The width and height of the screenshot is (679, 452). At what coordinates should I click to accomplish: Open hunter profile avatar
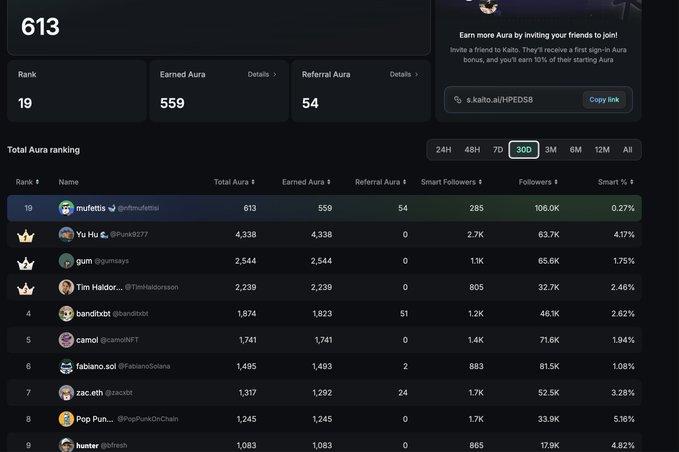[66, 445]
